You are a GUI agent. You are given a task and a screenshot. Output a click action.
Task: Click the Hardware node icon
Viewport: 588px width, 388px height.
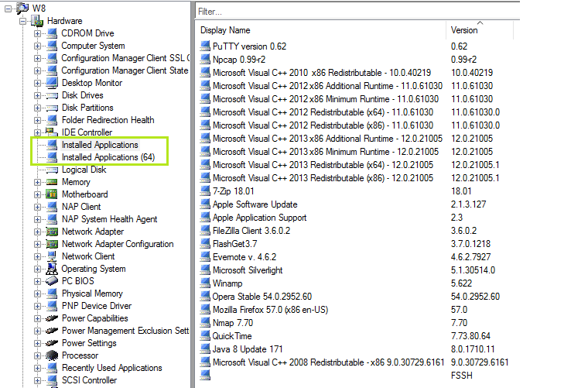37,21
